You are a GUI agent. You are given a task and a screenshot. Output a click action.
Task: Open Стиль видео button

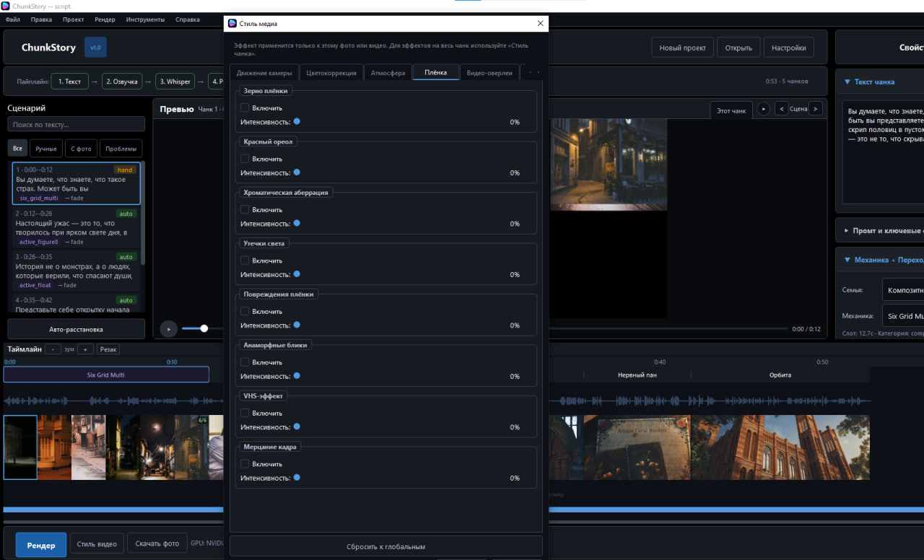(x=97, y=543)
